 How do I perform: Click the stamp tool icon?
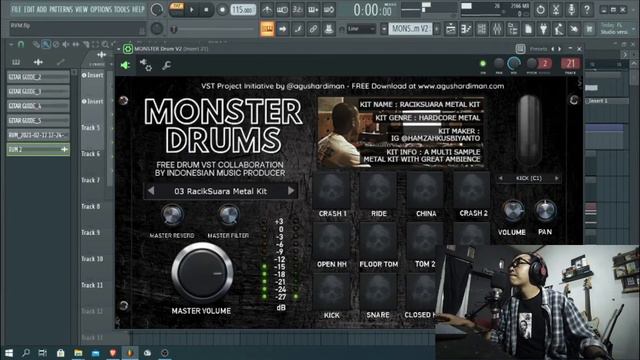pos(329,29)
